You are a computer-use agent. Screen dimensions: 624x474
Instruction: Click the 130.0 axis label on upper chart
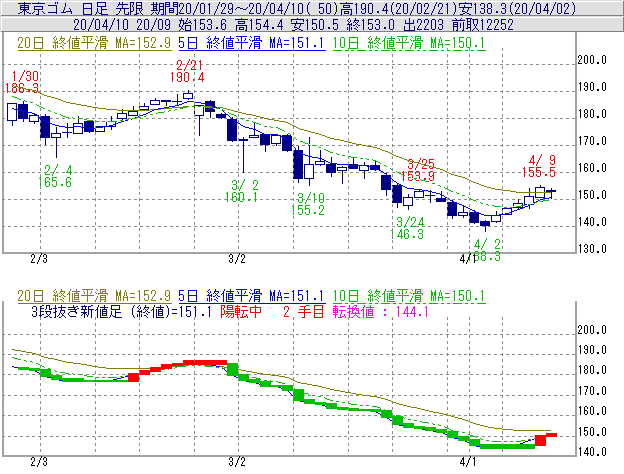pyautogui.click(x=592, y=249)
